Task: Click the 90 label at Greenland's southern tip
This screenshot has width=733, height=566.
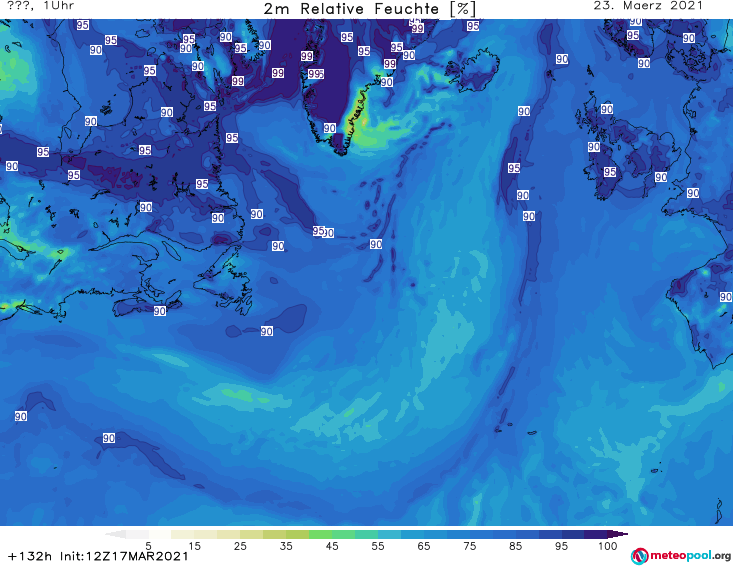Action: (330, 128)
